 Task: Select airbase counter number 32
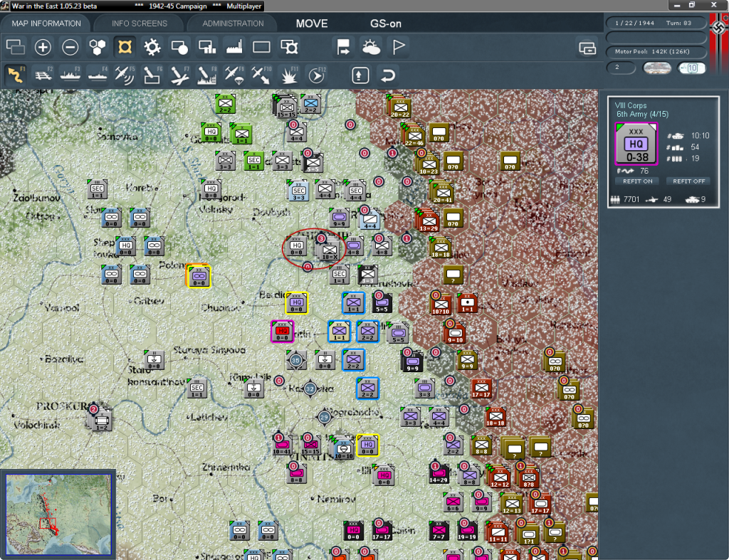[310, 389]
